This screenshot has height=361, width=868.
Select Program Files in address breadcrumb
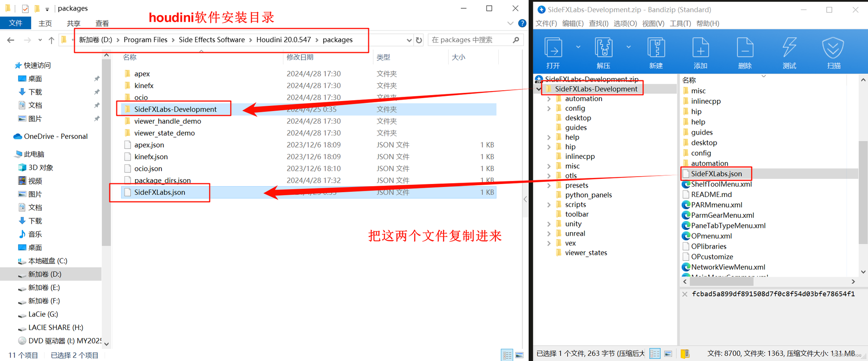pyautogui.click(x=145, y=40)
